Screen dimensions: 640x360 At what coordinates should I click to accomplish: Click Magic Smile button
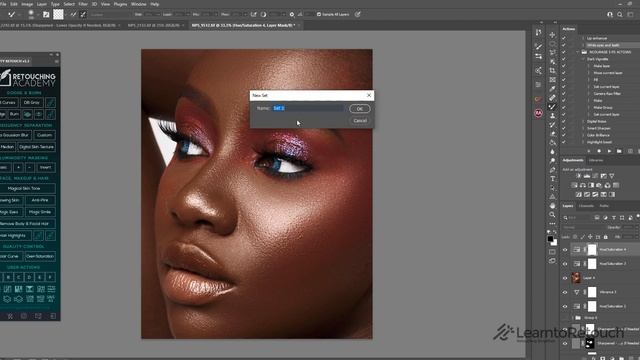40,212
